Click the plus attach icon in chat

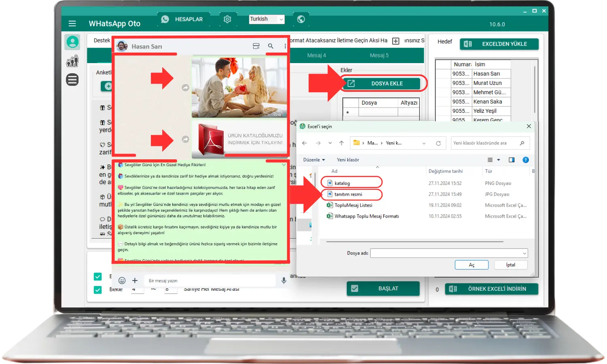pyautogui.click(x=135, y=280)
